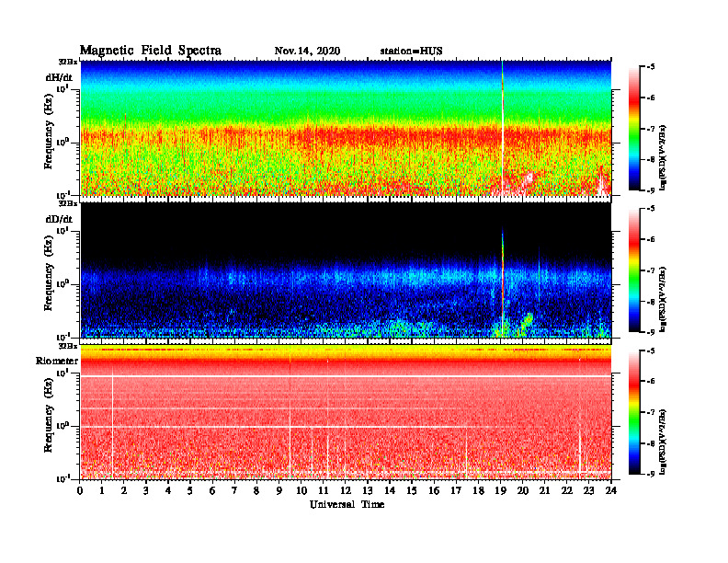The width and height of the screenshot is (728, 563).
Task: Select the dH/dt panel label
Action: (59, 78)
